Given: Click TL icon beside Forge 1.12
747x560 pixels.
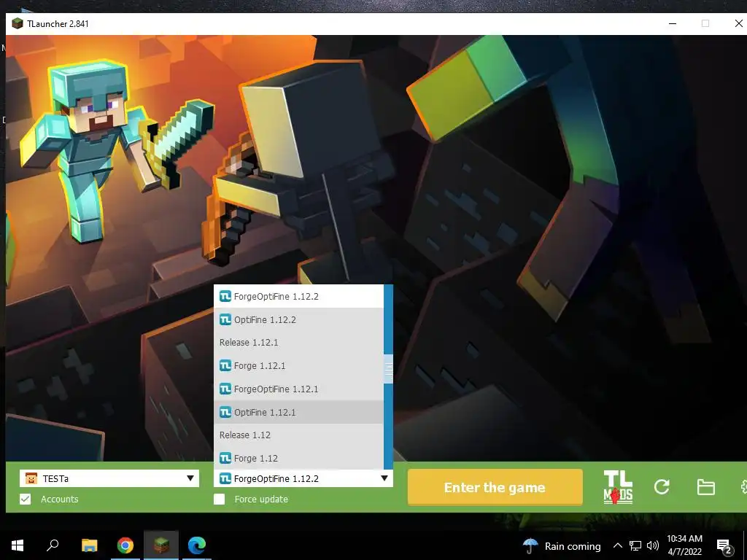Looking at the screenshot, I should pos(225,458).
